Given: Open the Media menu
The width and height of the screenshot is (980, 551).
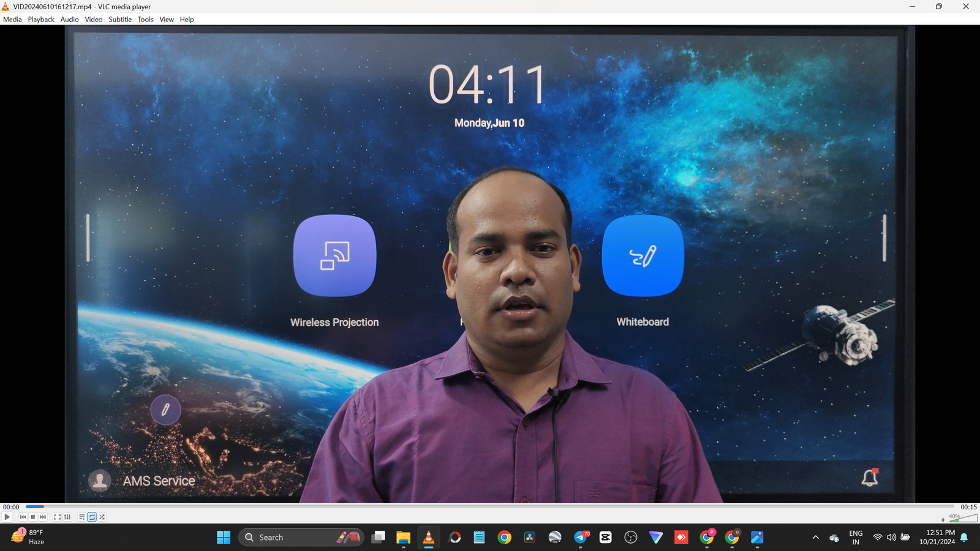Looking at the screenshot, I should click(x=12, y=20).
